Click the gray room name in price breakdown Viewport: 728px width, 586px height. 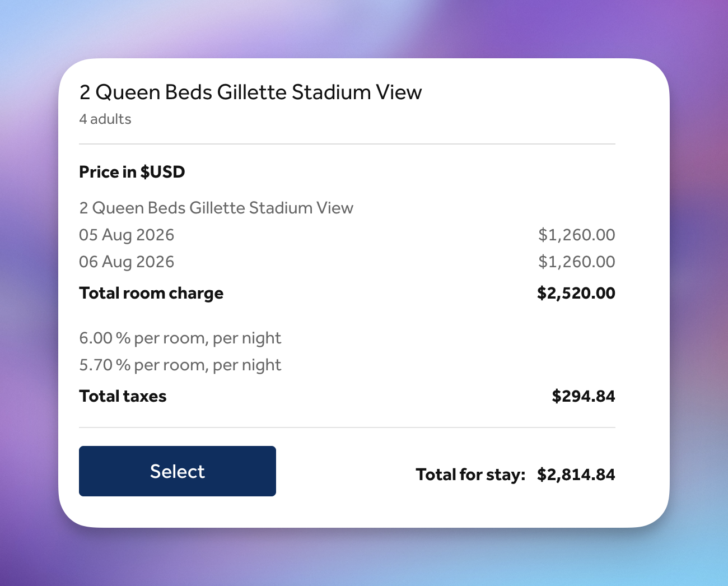216,208
